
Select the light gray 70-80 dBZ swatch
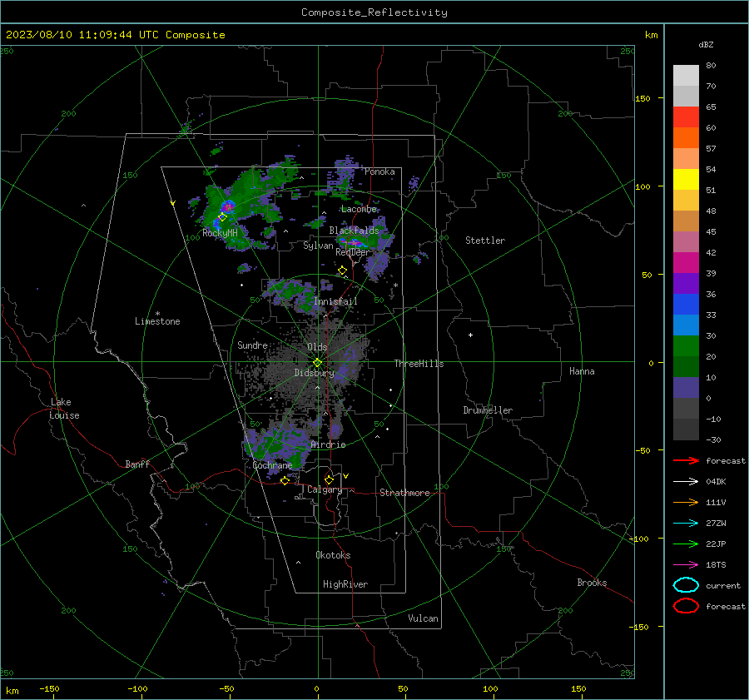tap(686, 76)
